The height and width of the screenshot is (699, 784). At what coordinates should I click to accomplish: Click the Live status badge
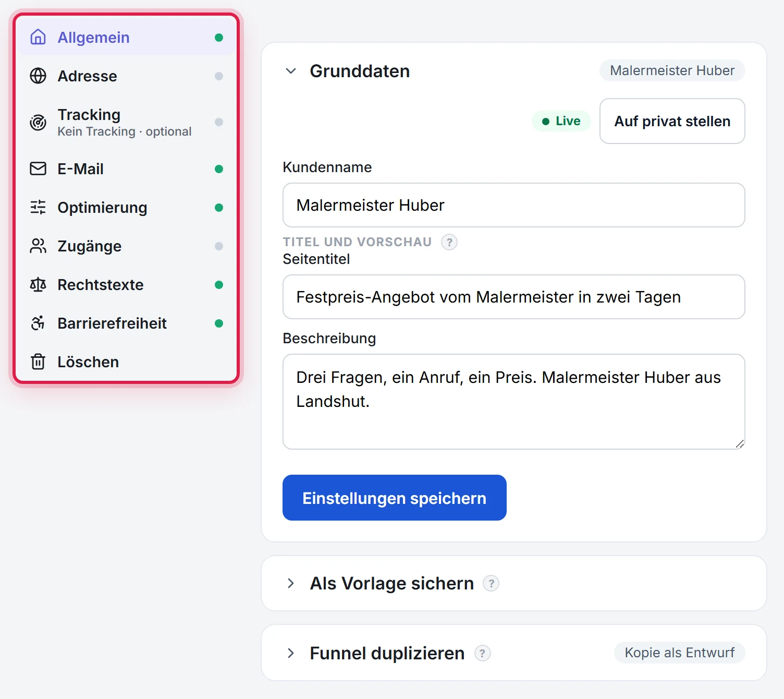[x=561, y=121]
